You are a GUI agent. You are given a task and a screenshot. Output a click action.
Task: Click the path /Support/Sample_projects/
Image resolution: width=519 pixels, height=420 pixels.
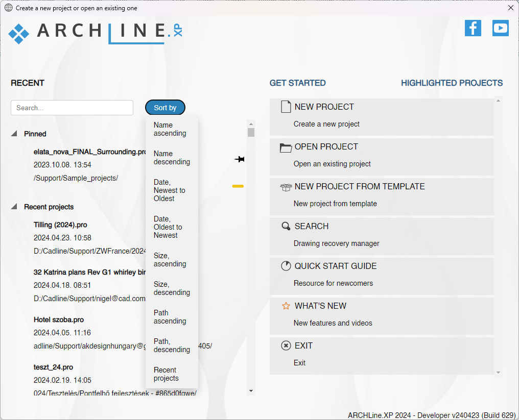(x=76, y=178)
